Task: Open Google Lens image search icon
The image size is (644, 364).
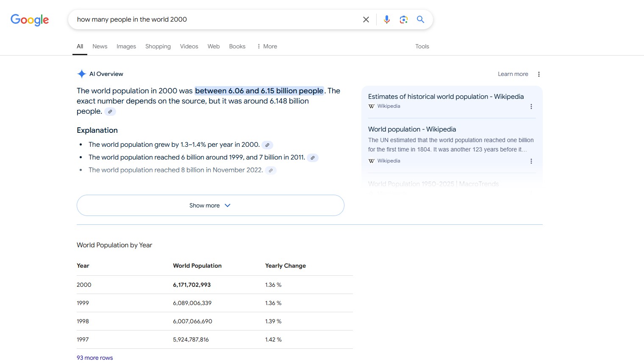Action: [403, 20]
